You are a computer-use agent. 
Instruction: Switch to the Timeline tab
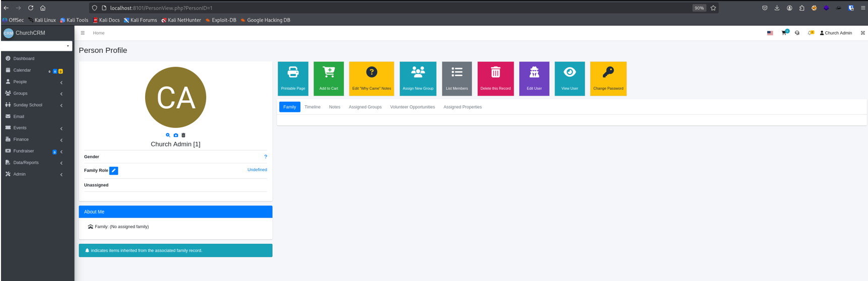[x=313, y=107]
